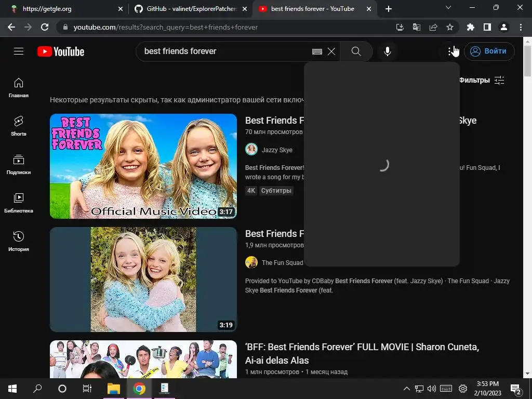Viewport: 532px width, 399px height.
Task: Start voice search with the microphone
Action: click(387, 51)
